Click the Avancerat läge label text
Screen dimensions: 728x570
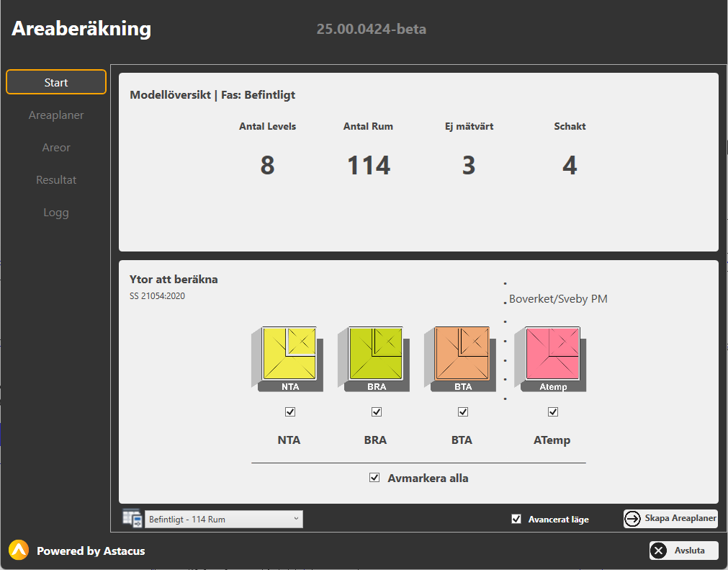click(x=559, y=520)
